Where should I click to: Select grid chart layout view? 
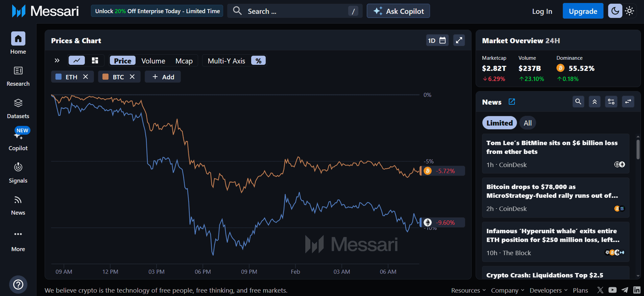95,60
